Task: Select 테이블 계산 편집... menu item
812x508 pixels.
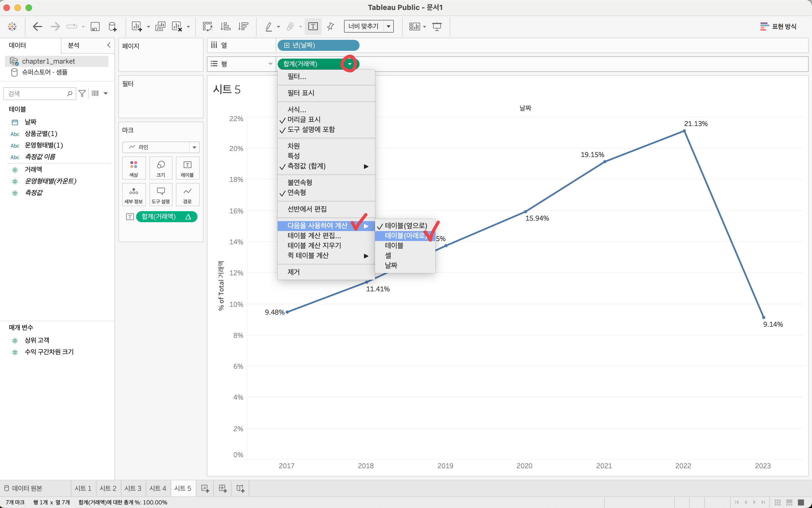Action: coord(314,236)
